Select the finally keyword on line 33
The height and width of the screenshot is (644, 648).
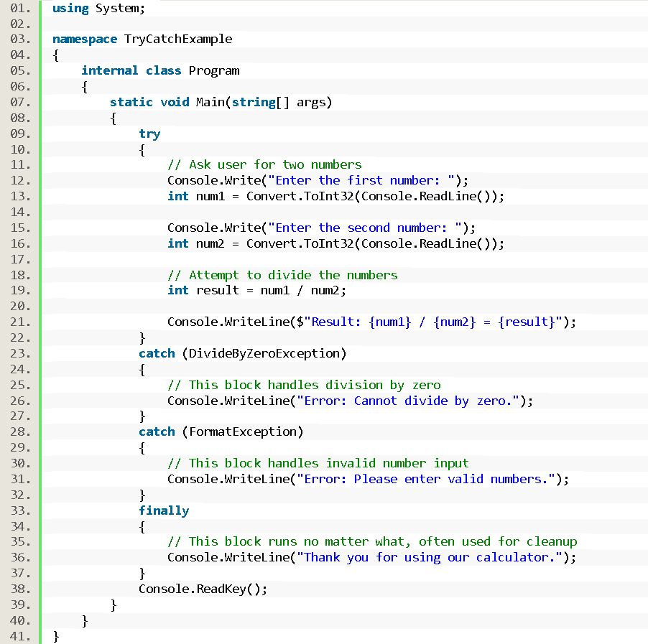pos(164,510)
